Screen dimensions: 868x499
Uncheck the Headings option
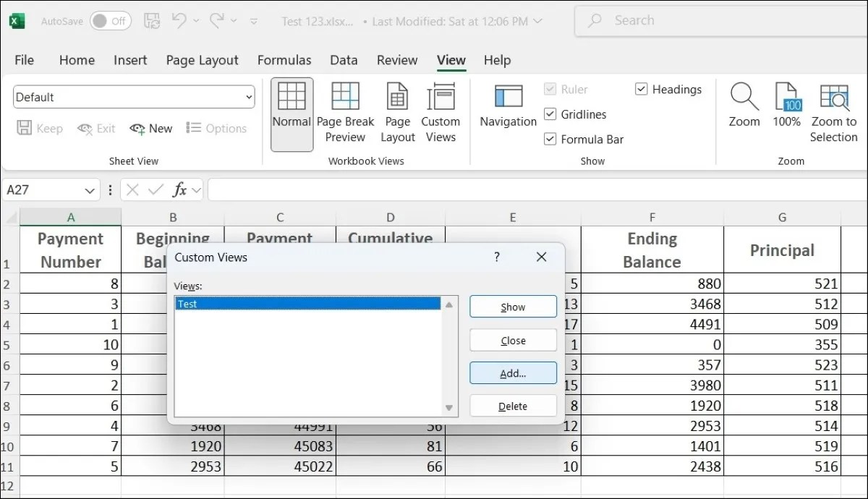[x=641, y=89]
